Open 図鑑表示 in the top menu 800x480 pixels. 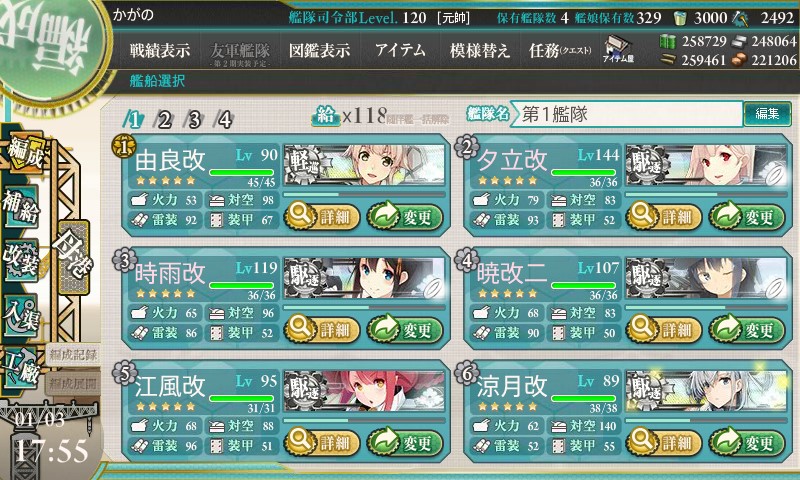[319, 50]
